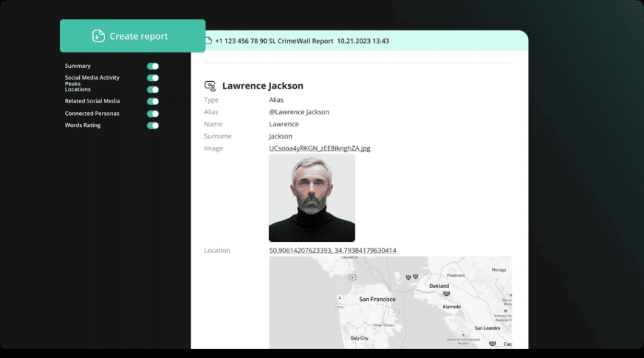The image size is (644, 358).
Task: Toggle the Locations section switch
Action: (153, 89)
